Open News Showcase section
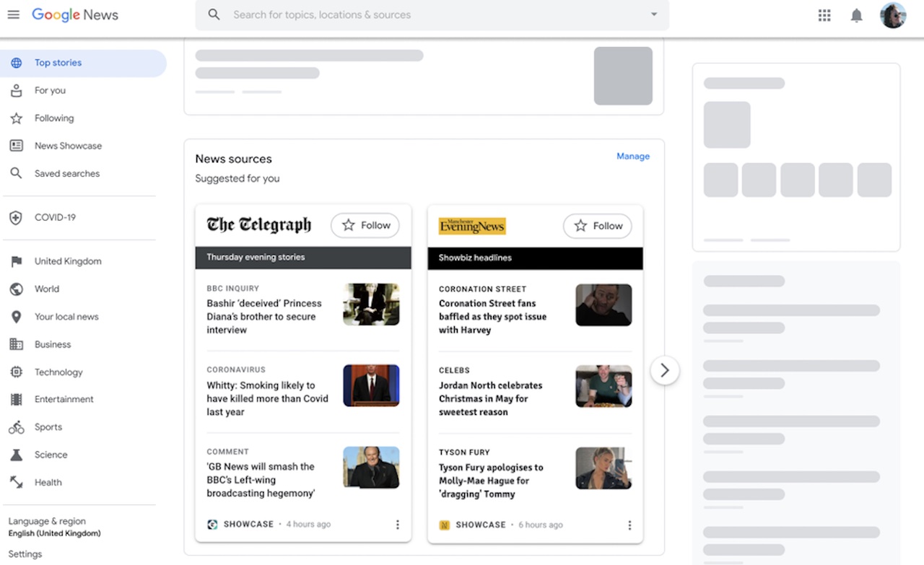This screenshot has height=565, width=924. 68,146
